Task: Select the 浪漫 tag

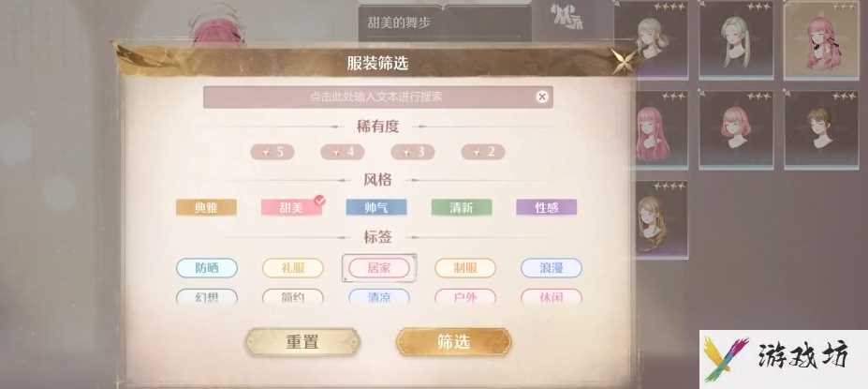Action: click(x=552, y=268)
